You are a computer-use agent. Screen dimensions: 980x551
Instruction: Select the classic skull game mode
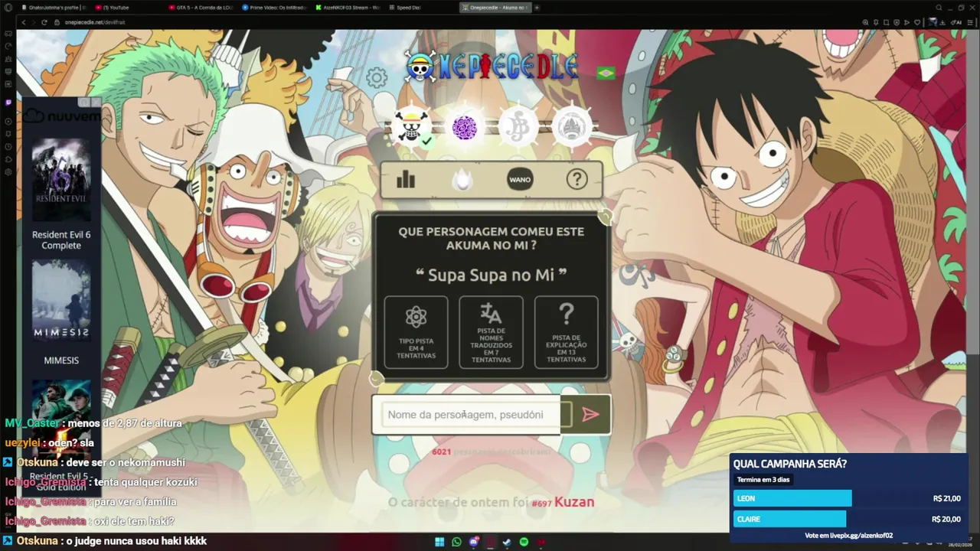[410, 127]
